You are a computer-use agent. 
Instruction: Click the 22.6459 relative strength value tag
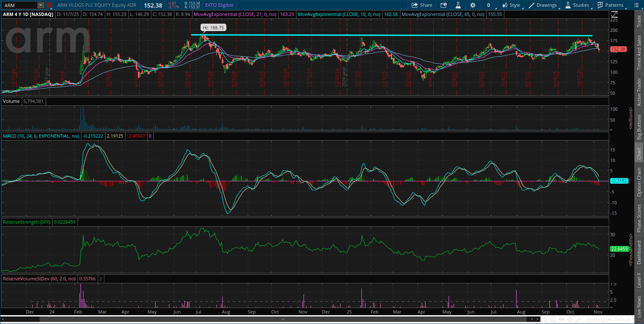pos(619,248)
